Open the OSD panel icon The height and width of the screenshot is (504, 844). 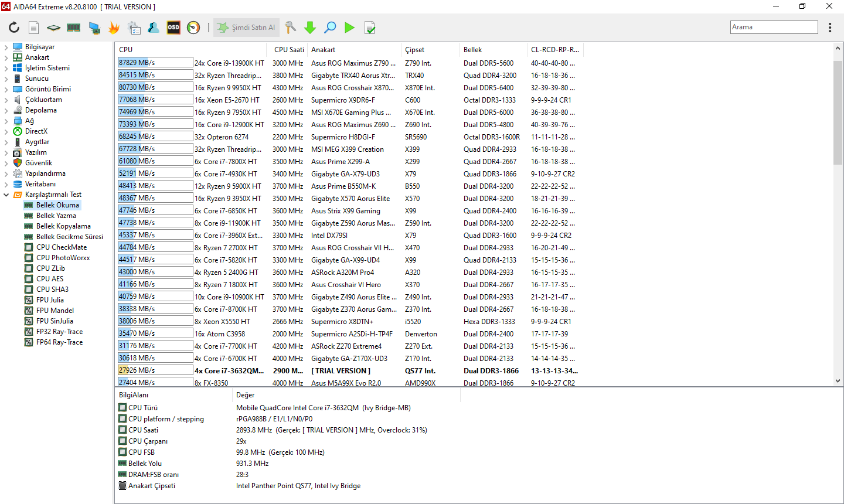[173, 28]
